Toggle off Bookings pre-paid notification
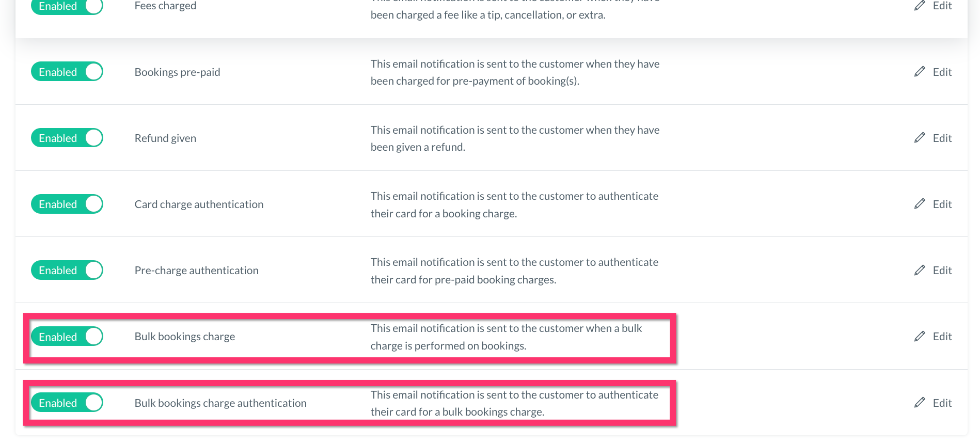 [67, 72]
